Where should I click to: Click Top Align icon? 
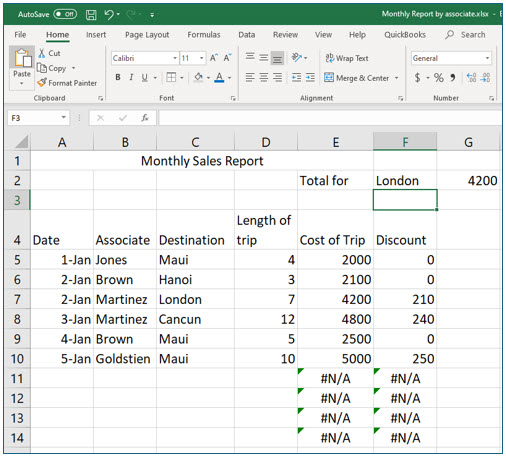coord(250,57)
